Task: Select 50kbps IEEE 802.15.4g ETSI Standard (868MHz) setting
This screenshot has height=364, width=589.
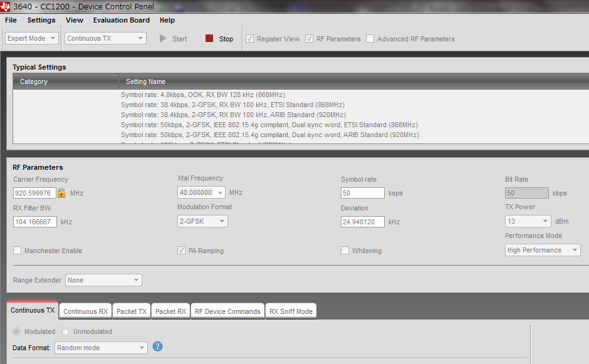Action: point(269,125)
